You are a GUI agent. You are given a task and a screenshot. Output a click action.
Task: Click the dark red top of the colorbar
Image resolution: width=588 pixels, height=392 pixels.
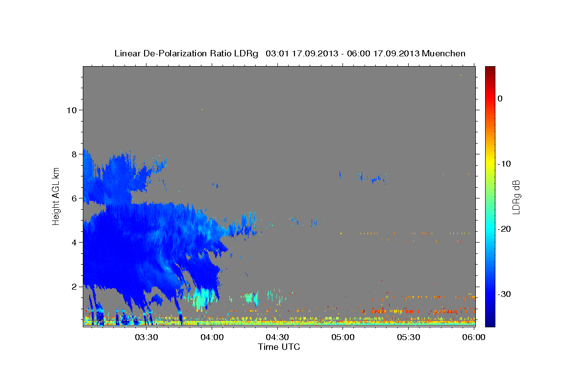(490, 71)
